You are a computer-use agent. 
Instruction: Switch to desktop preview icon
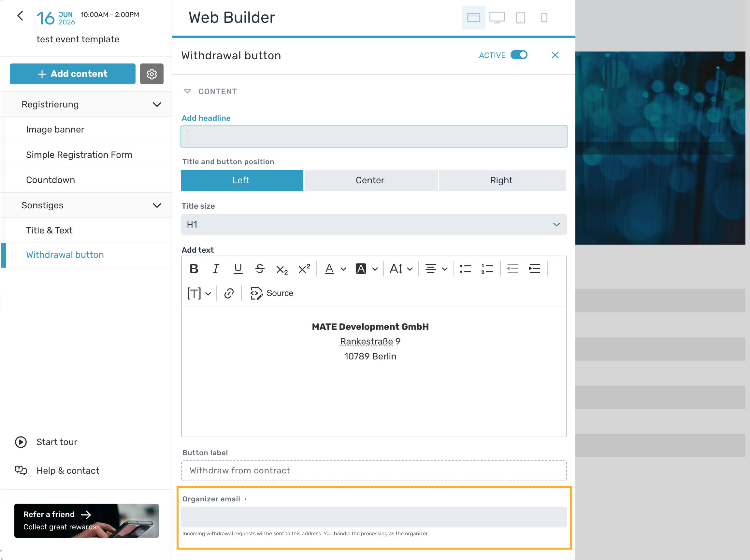(497, 18)
